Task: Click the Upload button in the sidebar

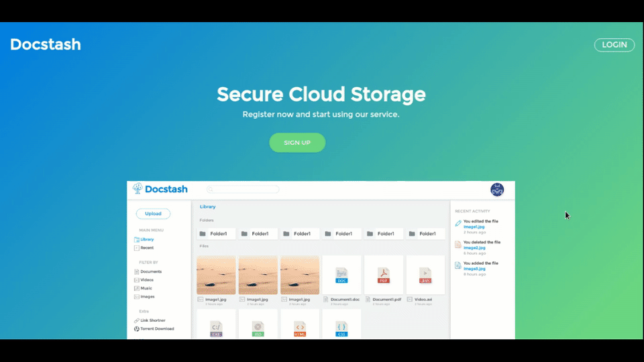Action: coord(153,214)
